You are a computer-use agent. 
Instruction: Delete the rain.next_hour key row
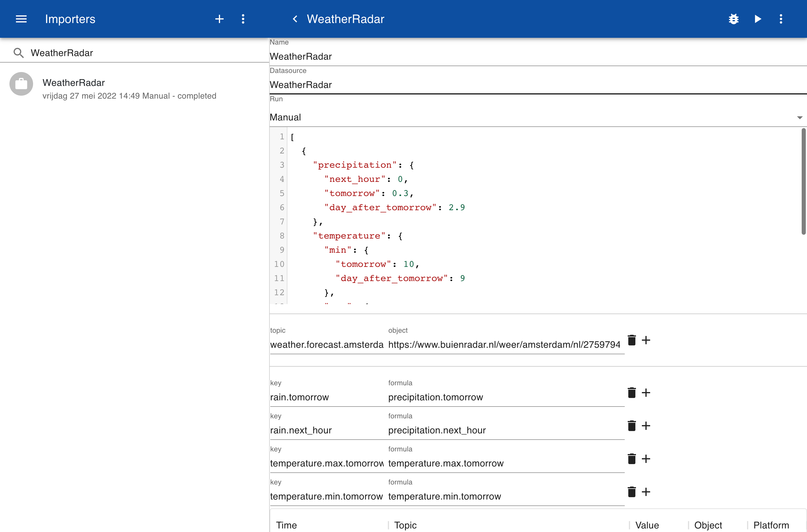(x=632, y=425)
